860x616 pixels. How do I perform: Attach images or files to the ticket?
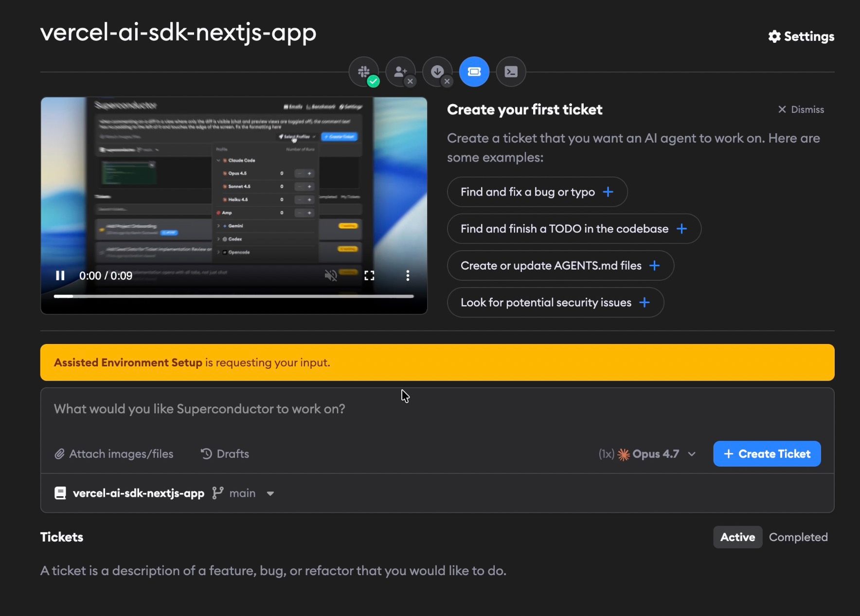pyautogui.click(x=114, y=454)
